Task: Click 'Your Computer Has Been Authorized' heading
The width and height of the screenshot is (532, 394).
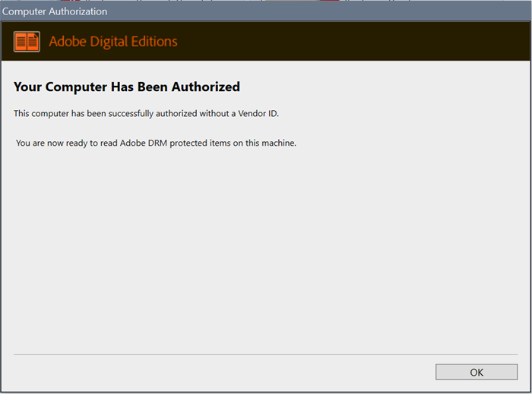Action: (x=127, y=87)
